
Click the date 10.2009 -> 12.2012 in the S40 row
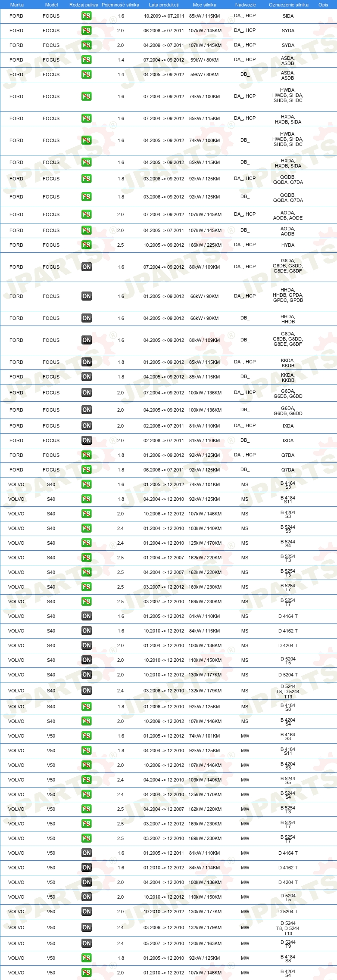pos(164,721)
